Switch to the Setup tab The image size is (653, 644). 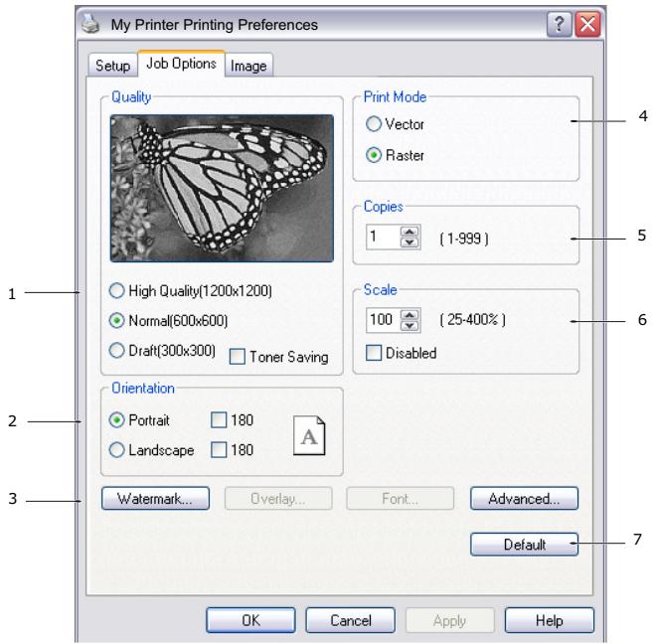tap(113, 66)
